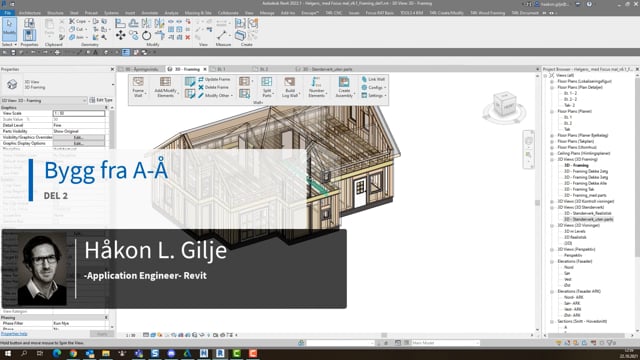Click the Number Elements icon
The height and width of the screenshot is (360, 640).
click(x=316, y=87)
